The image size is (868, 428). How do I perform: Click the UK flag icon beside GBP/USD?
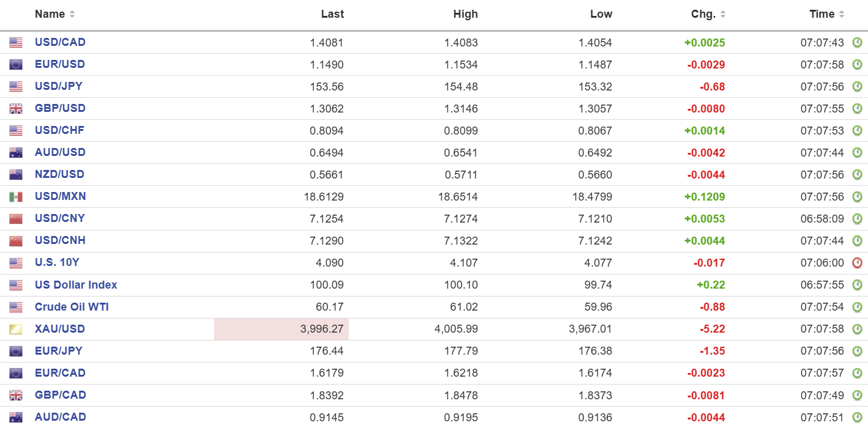(x=16, y=109)
